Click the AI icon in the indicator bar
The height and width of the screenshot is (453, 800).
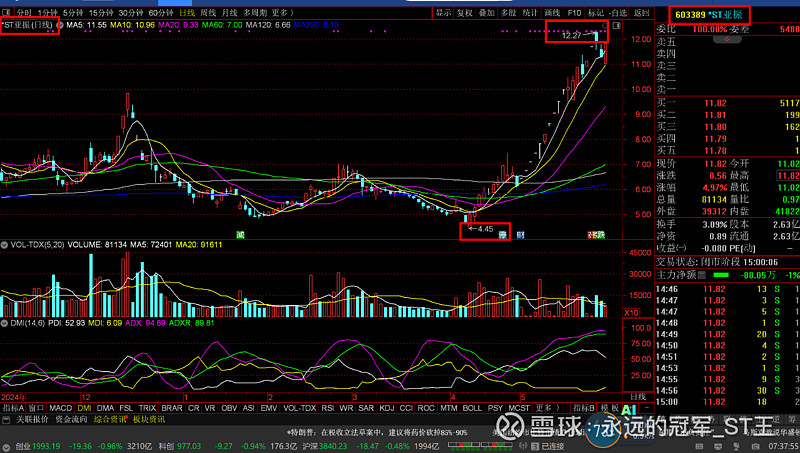click(x=630, y=409)
